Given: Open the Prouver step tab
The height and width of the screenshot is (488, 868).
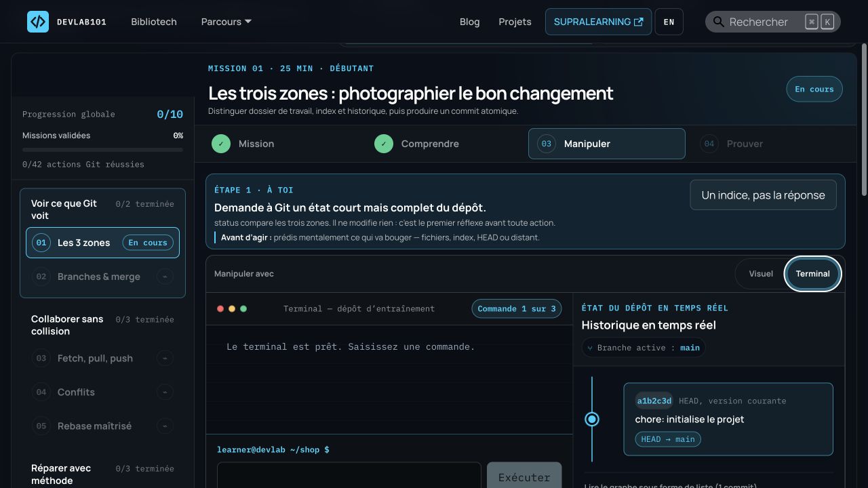Looking at the screenshot, I should point(770,144).
